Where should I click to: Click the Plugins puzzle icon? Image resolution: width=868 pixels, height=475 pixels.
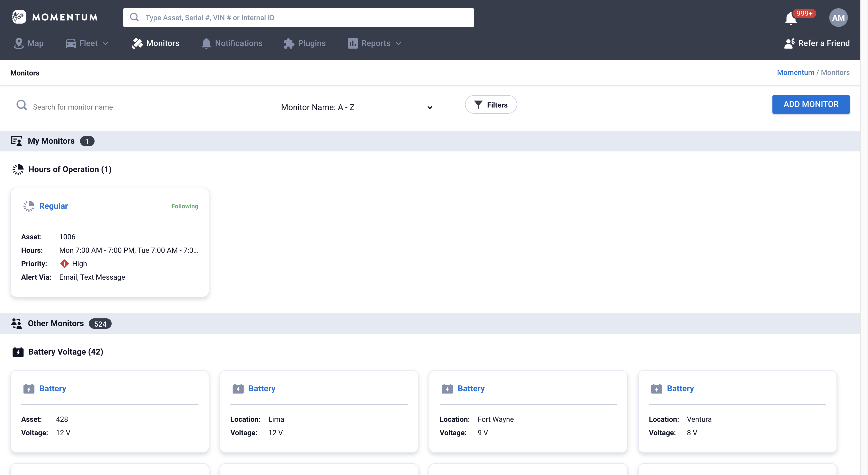[x=289, y=43]
